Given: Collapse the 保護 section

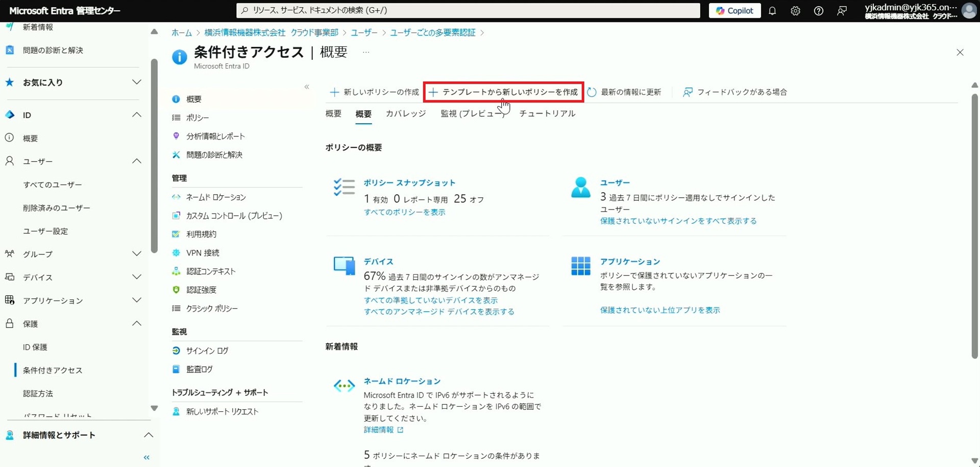Looking at the screenshot, I should coord(136,323).
